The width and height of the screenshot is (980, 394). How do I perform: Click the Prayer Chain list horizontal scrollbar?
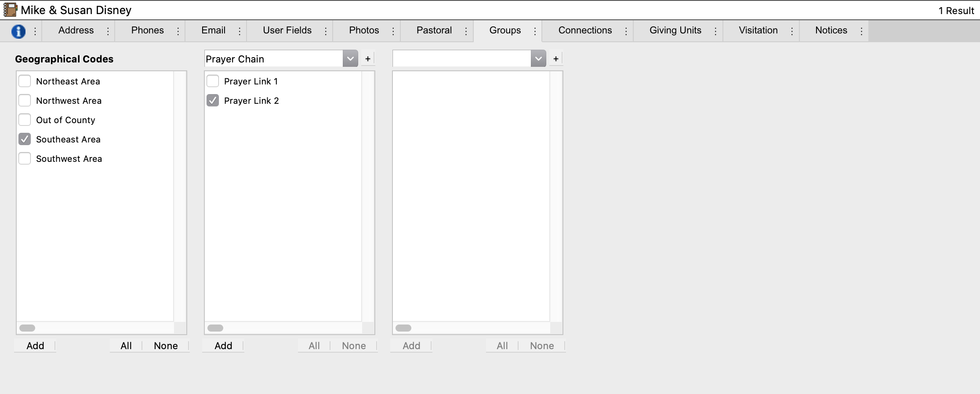215,328
